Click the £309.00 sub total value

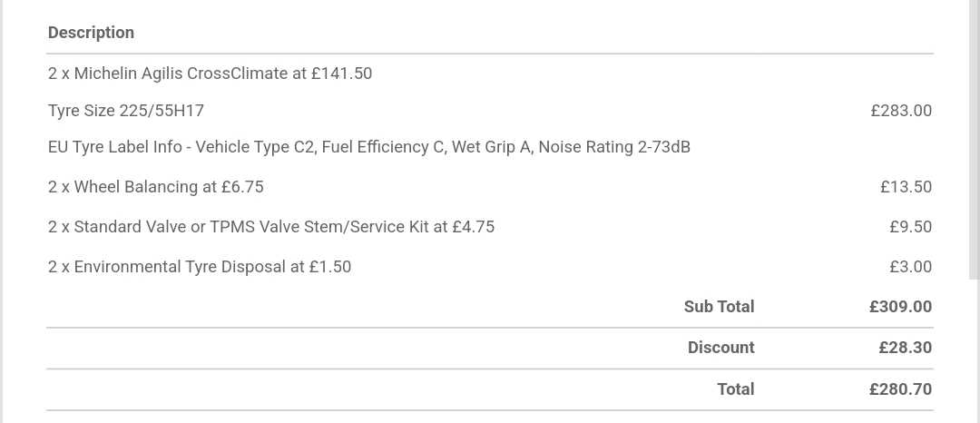pos(900,307)
